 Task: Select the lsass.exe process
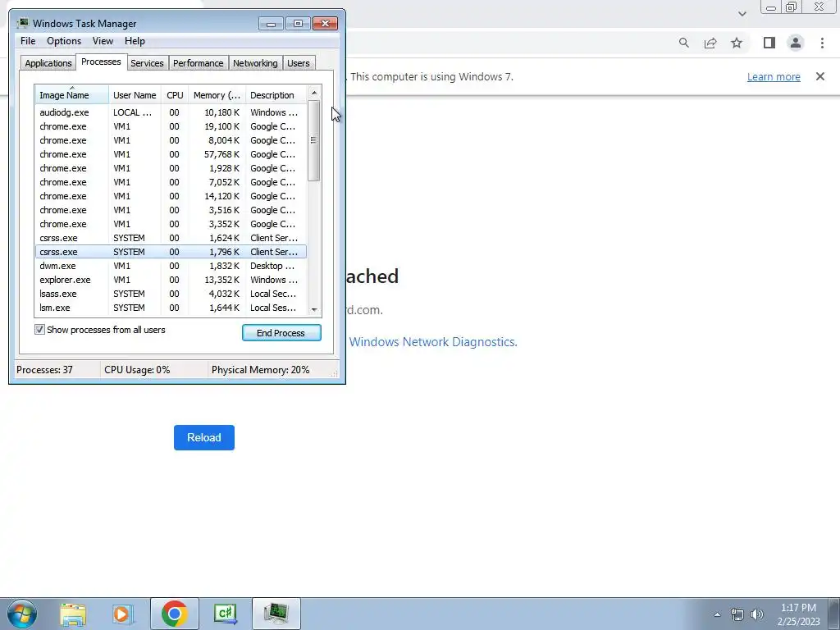171,294
